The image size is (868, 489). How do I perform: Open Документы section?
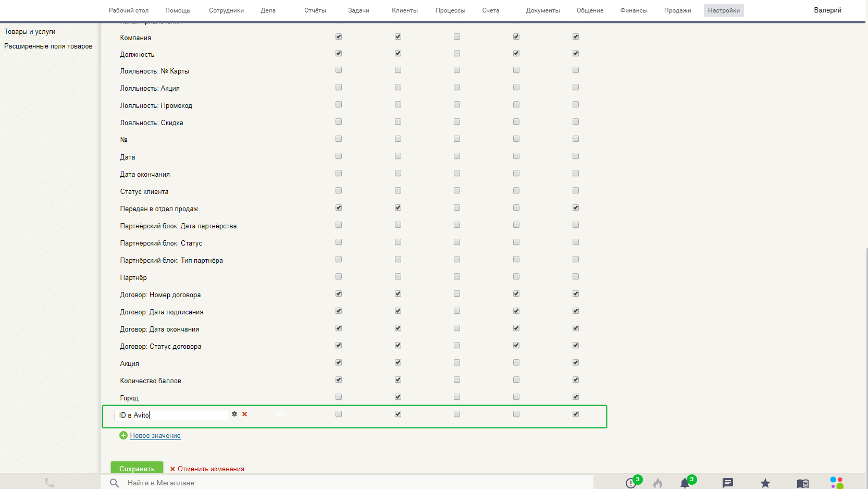[x=543, y=10]
